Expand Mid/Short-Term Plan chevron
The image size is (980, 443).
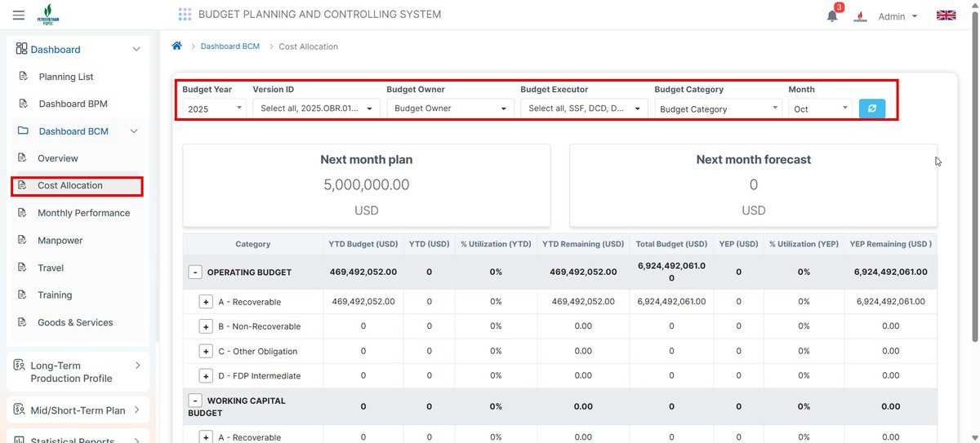[137, 410]
